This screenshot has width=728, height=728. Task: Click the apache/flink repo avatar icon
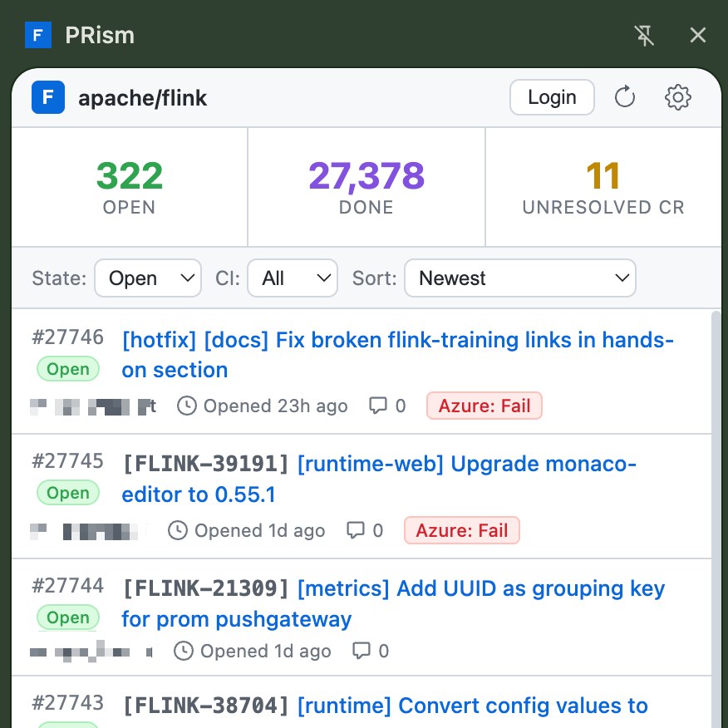coord(48,97)
